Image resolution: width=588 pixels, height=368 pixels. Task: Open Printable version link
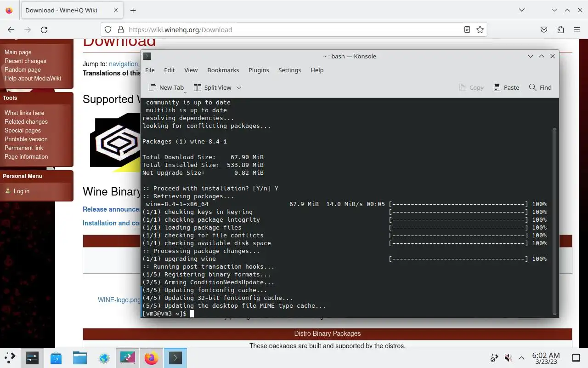(x=26, y=139)
